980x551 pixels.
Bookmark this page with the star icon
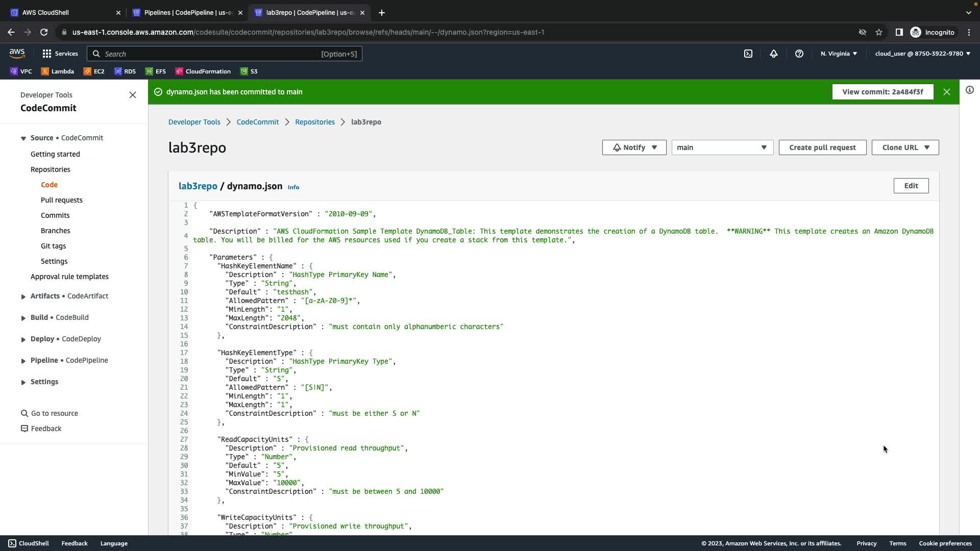pos(878,32)
